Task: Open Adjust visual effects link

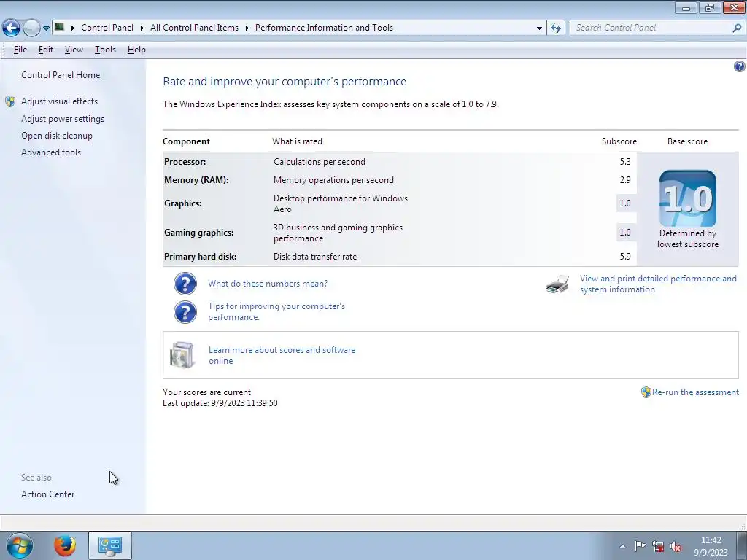Action: pos(60,101)
